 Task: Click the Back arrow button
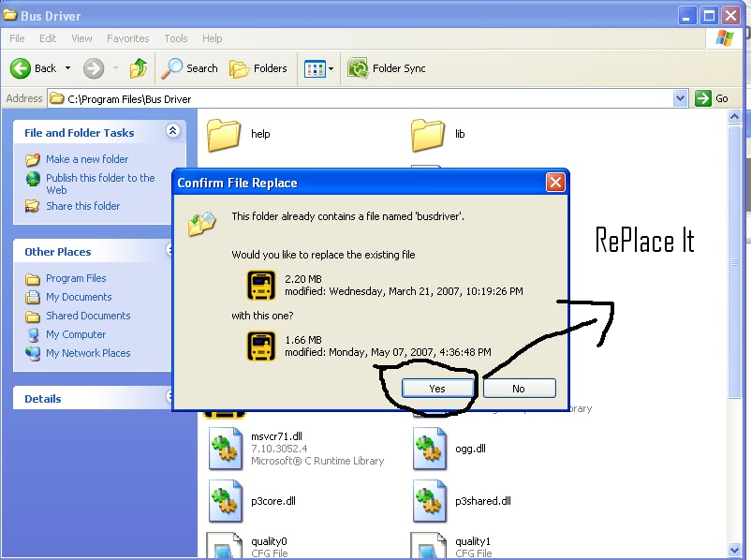20,68
